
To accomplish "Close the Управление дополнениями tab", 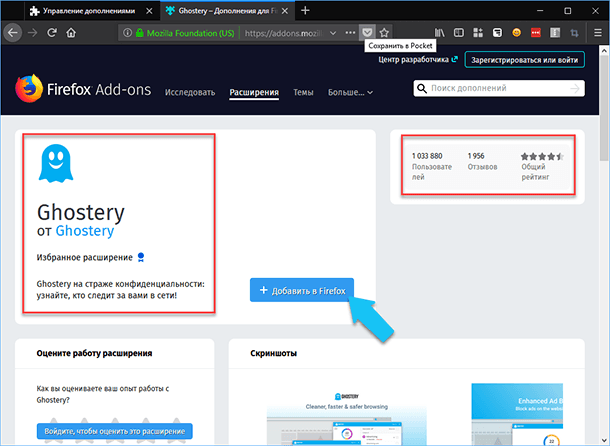I will coord(149,11).
